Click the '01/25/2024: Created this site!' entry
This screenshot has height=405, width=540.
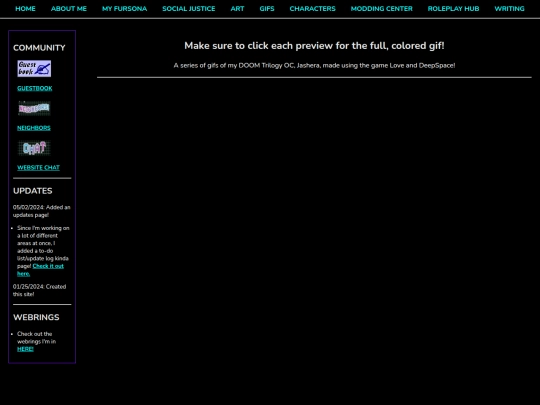coord(40,290)
